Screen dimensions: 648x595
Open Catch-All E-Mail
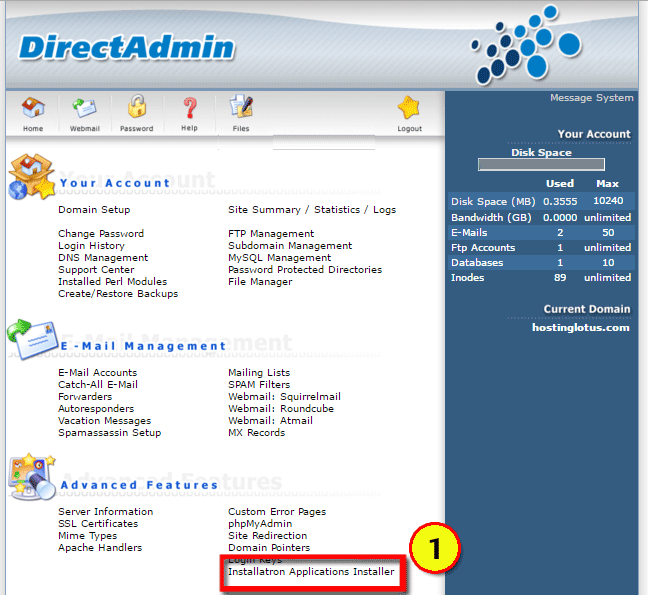[98, 385]
